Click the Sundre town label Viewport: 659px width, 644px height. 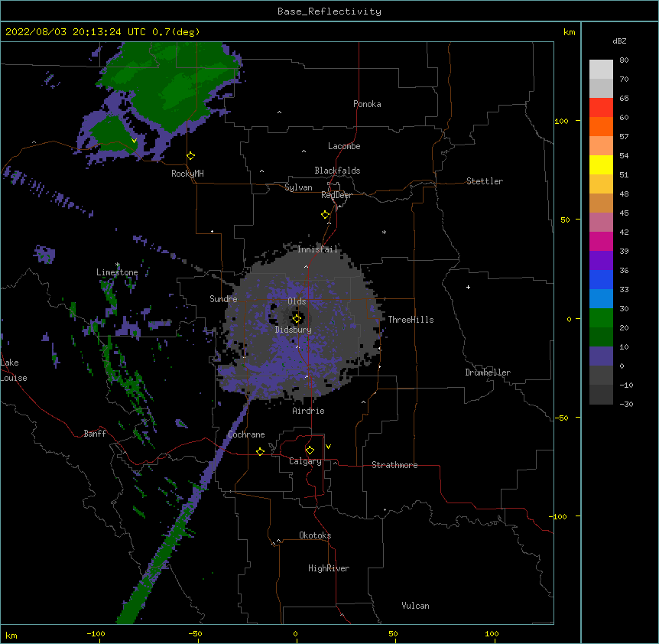point(223,299)
